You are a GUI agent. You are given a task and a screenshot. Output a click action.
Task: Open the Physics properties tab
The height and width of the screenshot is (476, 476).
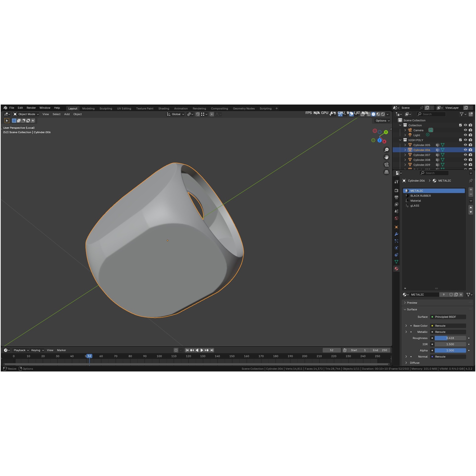click(396, 248)
